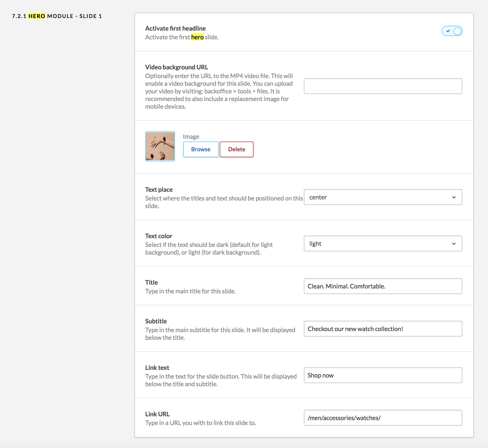Open the Text color dropdown set to light
The width and height of the screenshot is (488, 448).
(x=383, y=243)
